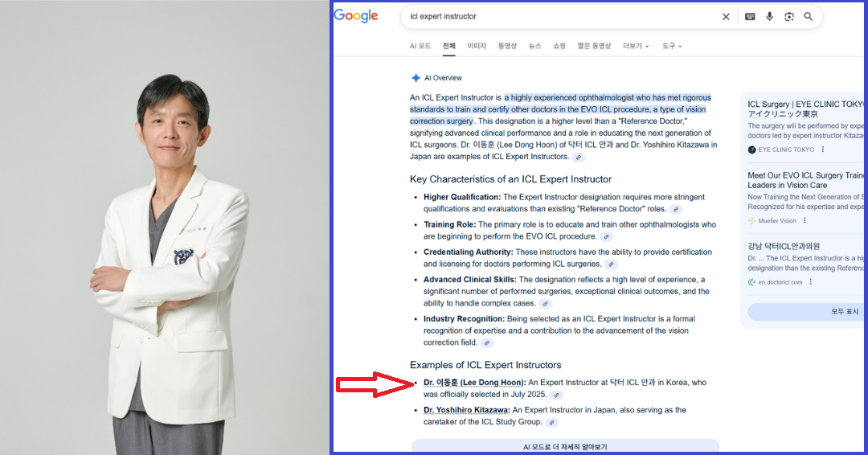Click the Mueller Vision favicon

tap(751, 220)
